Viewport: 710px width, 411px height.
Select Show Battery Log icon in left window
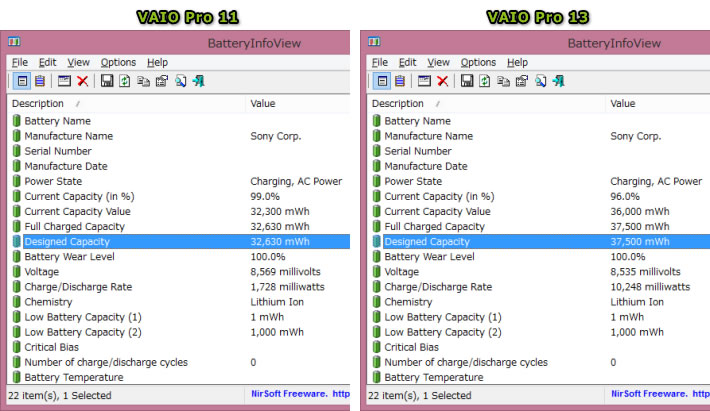tap(40, 81)
